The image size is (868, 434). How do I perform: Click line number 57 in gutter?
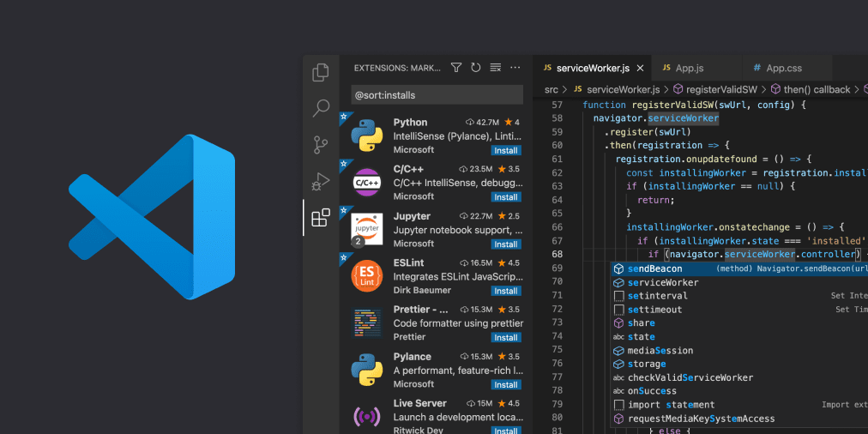tap(557, 105)
